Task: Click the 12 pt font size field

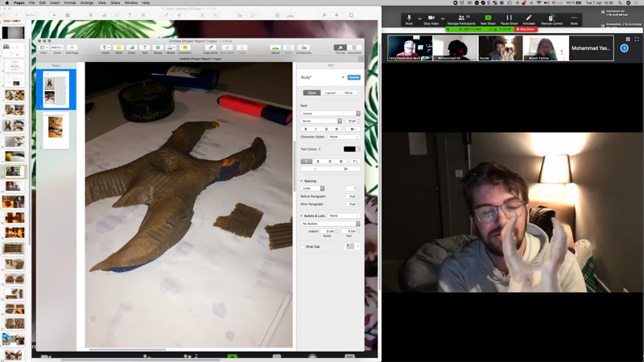Action: tap(351, 121)
